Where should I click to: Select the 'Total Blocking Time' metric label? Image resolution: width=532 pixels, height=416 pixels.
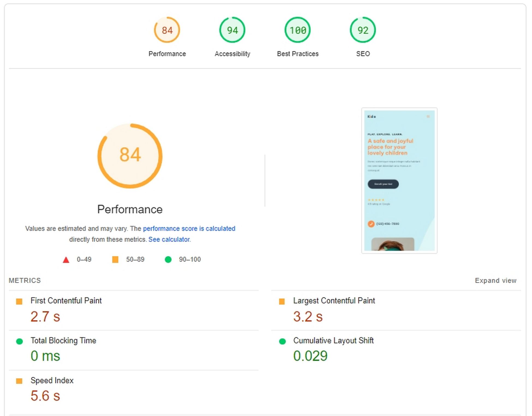click(63, 340)
